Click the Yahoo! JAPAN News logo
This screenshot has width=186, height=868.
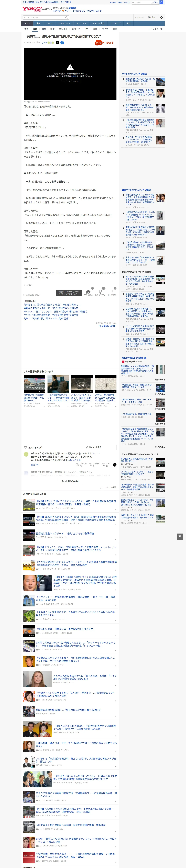point(37,9)
